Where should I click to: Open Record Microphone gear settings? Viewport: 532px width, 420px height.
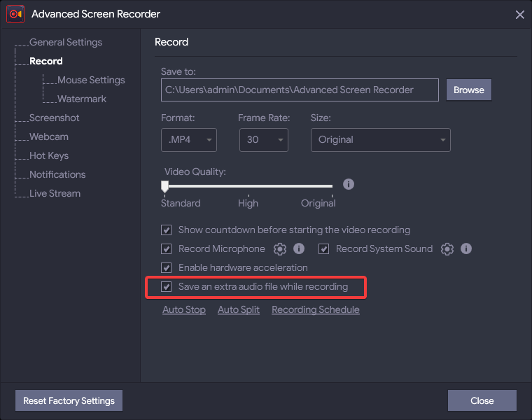pyautogui.click(x=280, y=249)
